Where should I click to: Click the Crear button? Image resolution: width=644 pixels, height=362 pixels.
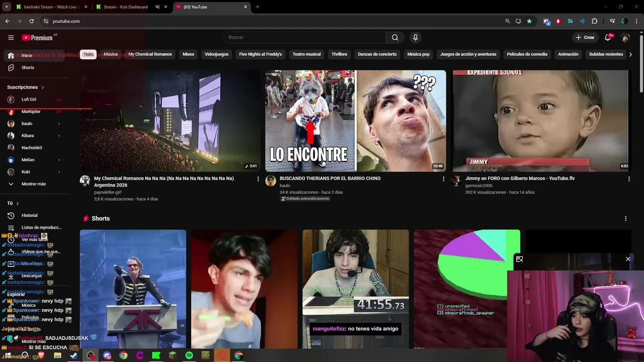coord(585,37)
